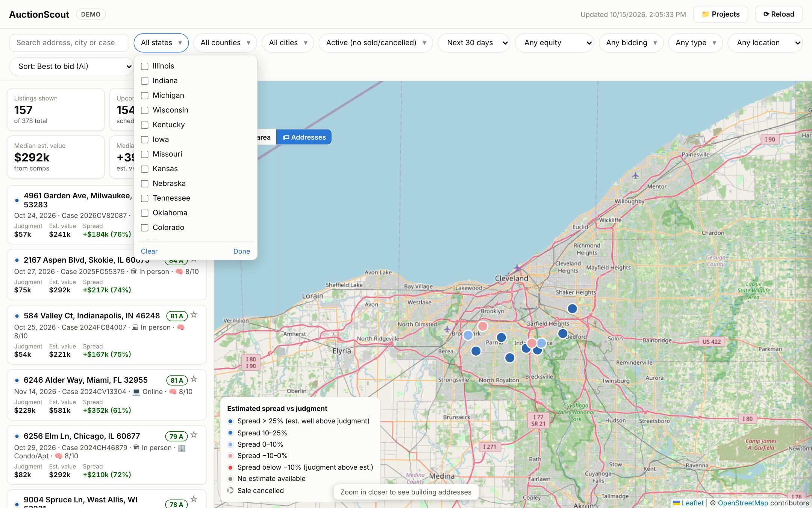812x508 pixels.
Task: Star the 584 Valley Ct listing
Action: (194, 315)
